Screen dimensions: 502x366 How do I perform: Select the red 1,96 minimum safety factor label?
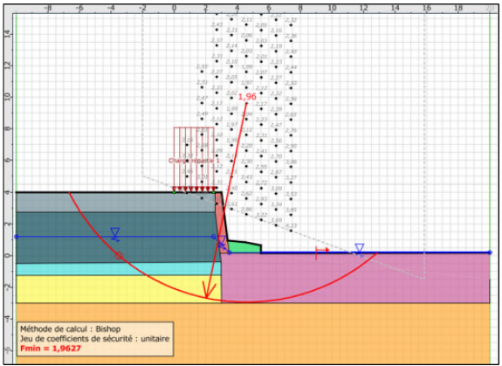tap(247, 97)
